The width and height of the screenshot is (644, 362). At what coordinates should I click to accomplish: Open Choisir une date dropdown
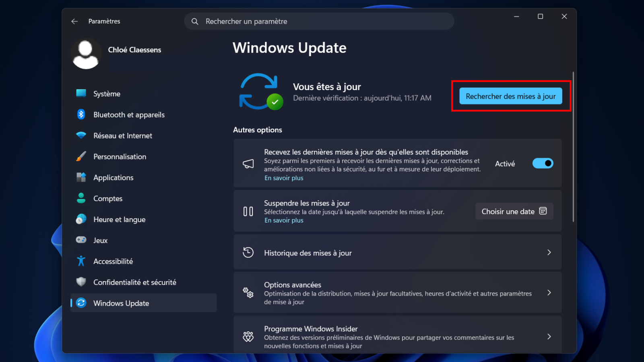click(514, 211)
